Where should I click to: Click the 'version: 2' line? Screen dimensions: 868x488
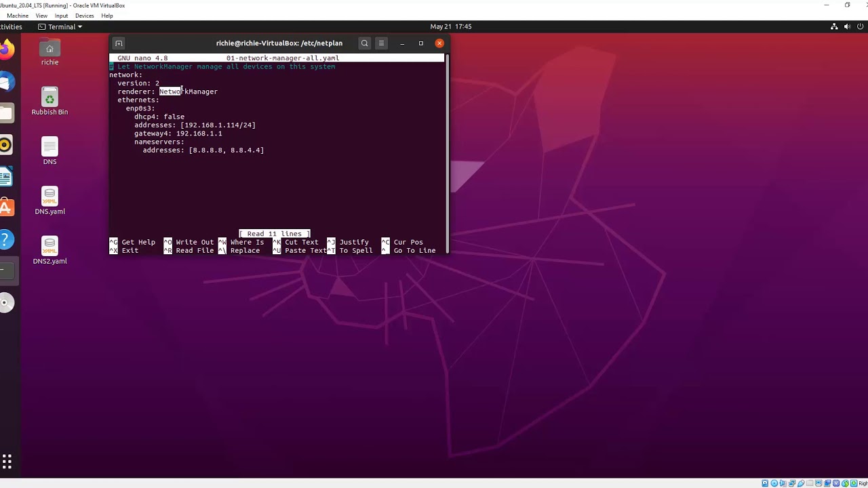pyautogui.click(x=138, y=83)
